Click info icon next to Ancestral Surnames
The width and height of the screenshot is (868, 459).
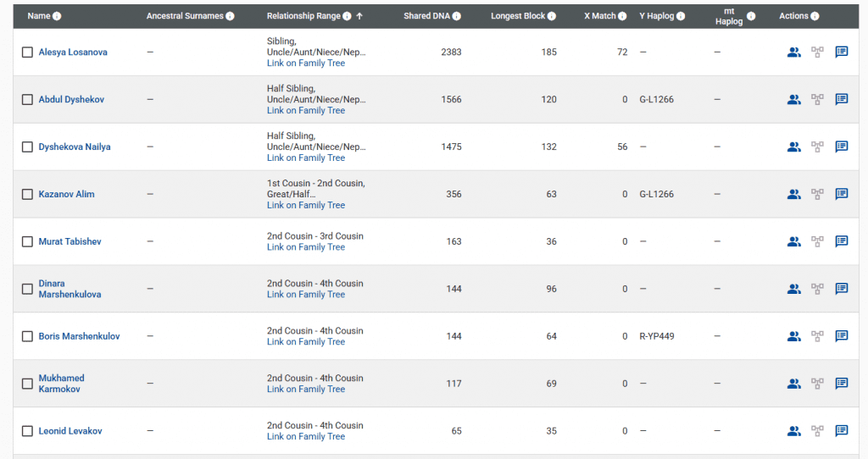[230, 16]
